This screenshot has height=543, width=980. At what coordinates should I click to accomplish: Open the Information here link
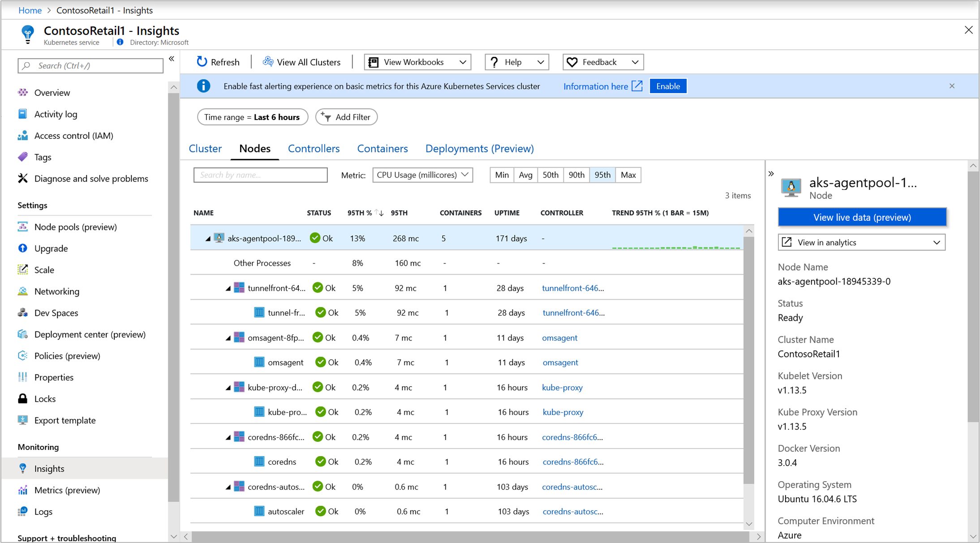click(x=596, y=86)
